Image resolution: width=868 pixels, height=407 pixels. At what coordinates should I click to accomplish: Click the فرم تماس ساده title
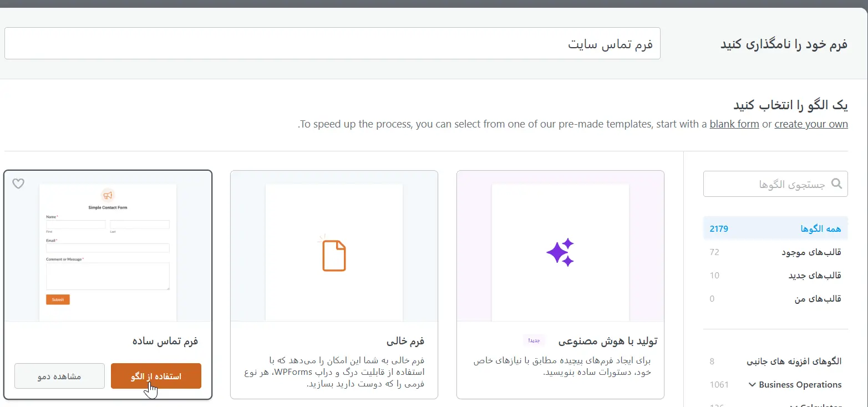165,340
